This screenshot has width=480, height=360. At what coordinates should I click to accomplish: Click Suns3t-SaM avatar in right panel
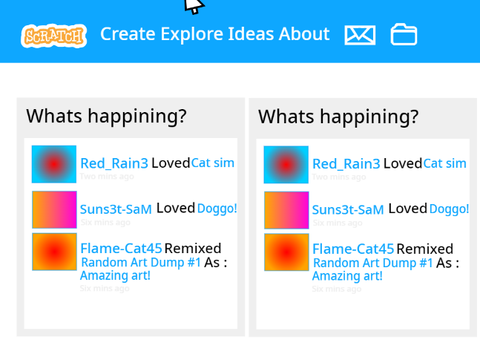click(x=286, y=210)
